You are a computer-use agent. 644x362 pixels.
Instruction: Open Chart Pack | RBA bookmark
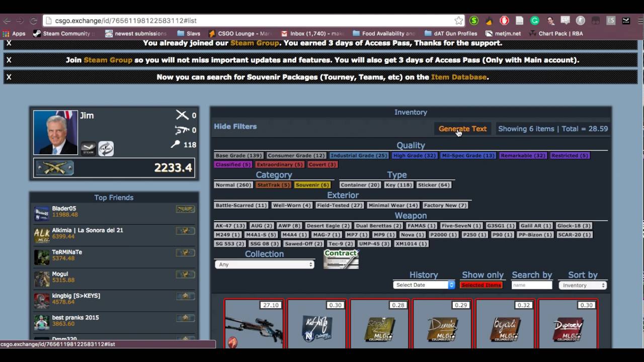pyautogui.click(x=556, y=34)
